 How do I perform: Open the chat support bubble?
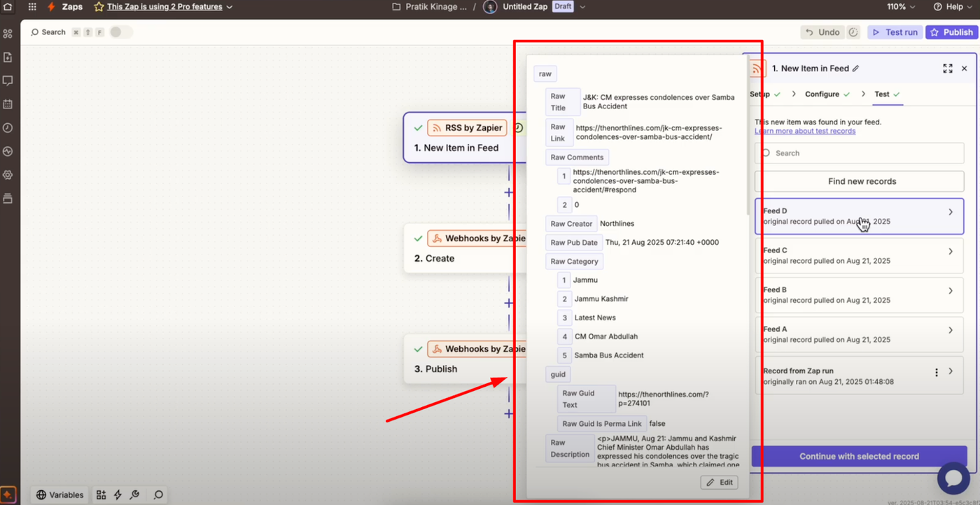[953, 478]
